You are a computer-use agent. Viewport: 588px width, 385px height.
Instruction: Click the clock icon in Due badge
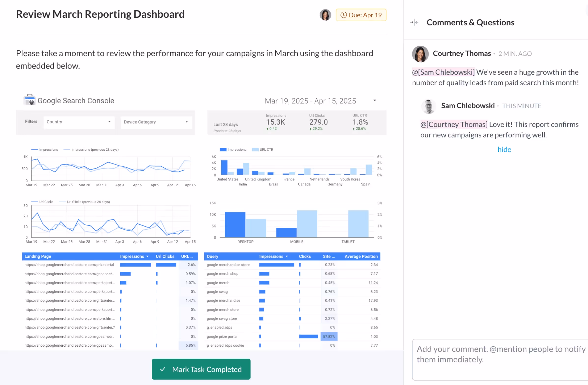coord(343,15)
